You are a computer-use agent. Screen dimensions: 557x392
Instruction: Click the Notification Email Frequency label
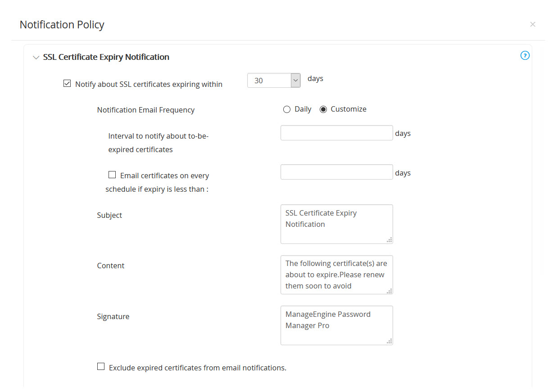146,110
